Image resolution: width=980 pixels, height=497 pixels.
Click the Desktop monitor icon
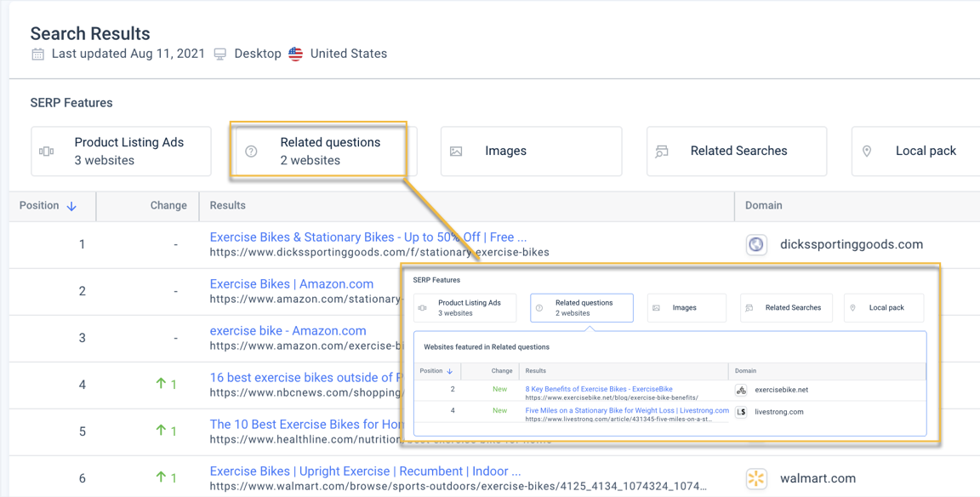(220, 54)
